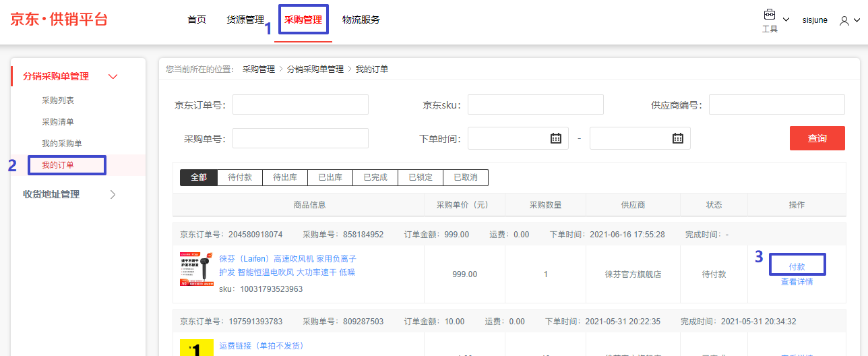Select 我的订单 in sidebar

(58, 165)
